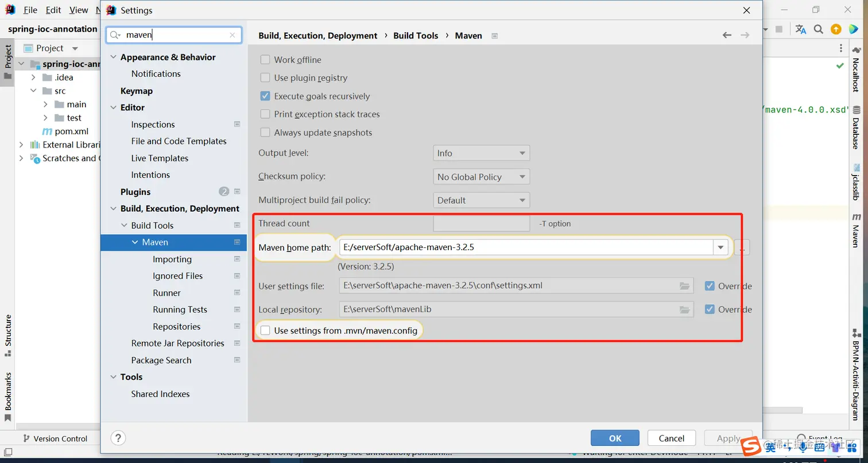The width and height of the screenshot is (868, 463).
Task: Click the Apply button
Action: pyautogui.click(x=728, y=438)
